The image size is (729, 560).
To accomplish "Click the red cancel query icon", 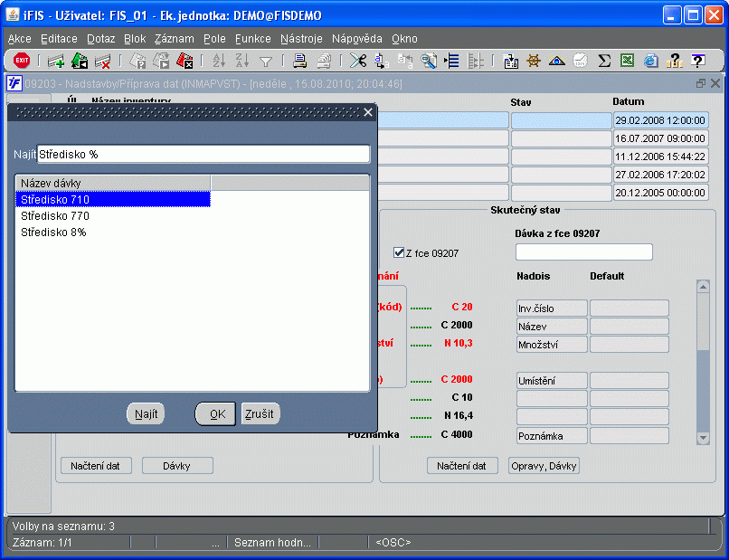I will (185, 61).
